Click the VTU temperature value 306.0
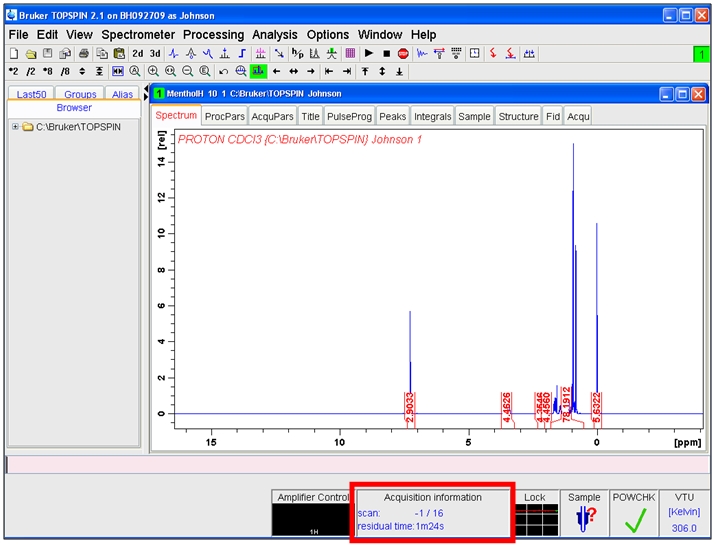Image resolution: width=718 pixels, height=546 pixels. click(684, 528)
